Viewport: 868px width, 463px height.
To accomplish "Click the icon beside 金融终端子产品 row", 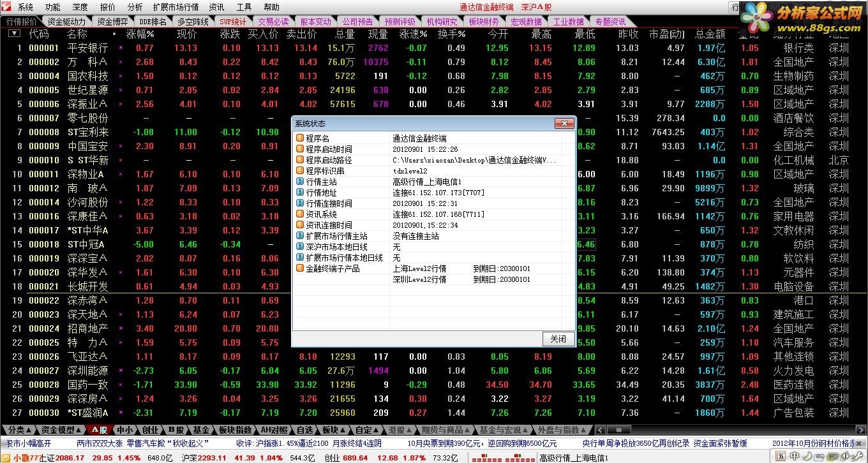I will pyautogui.click(x=300, y=268).
